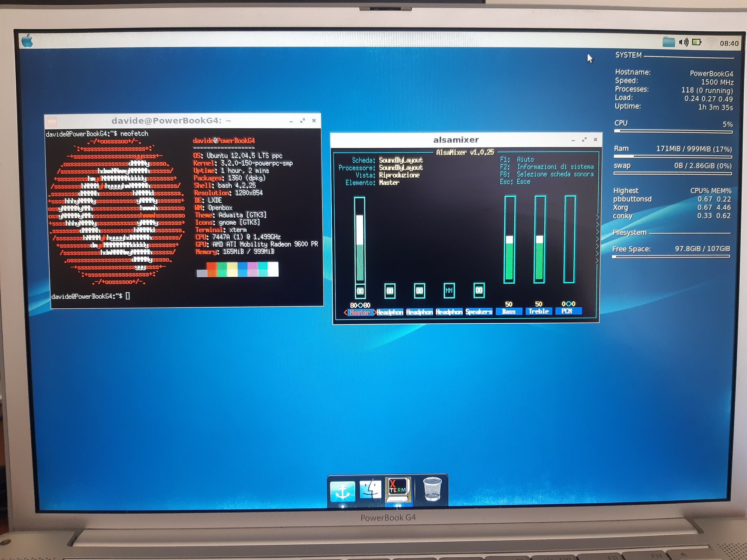
Task: Open the Apple logo menu
Action: tap(27, 41)
